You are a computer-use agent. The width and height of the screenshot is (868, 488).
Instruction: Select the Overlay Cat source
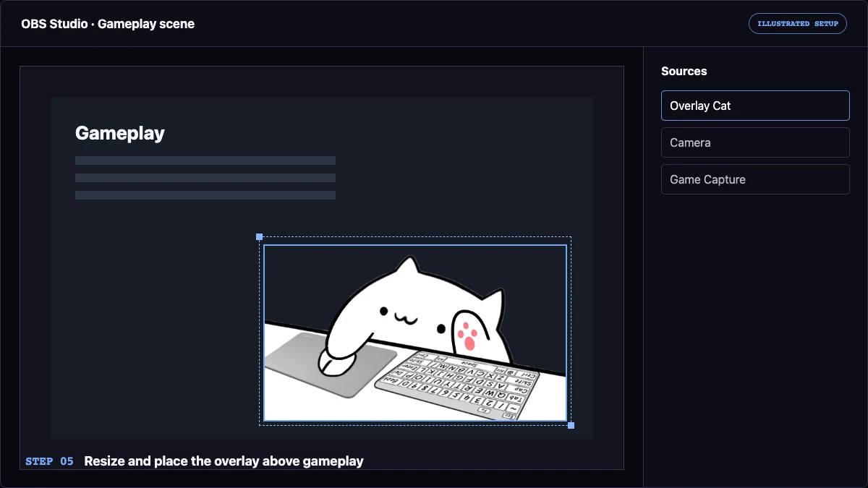tap(755, 106)
